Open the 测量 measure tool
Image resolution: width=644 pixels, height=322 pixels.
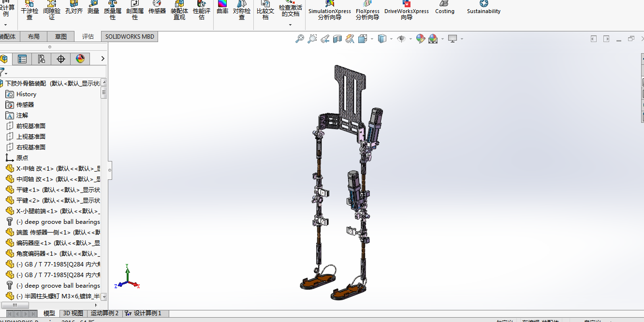pos(93,8)
